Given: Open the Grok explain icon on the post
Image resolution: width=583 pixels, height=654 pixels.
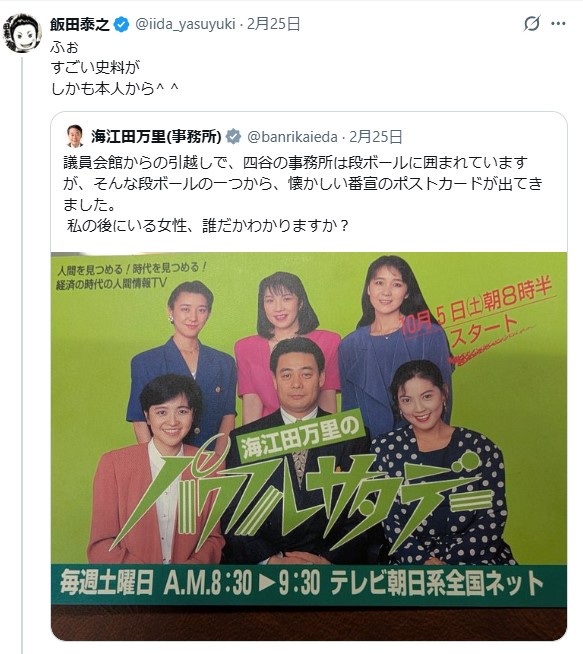Looking at the screenshot, I should (532, 23).
